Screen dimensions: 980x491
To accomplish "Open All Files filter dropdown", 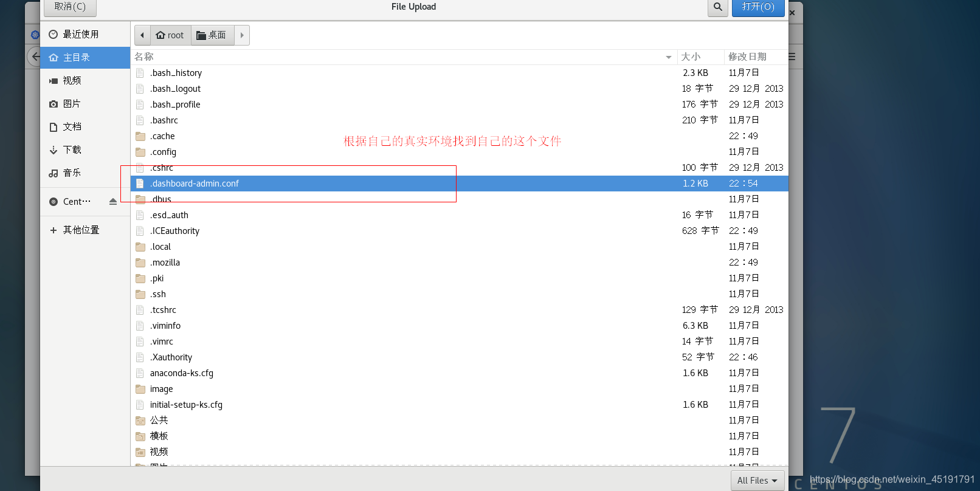I will click(x=757, y=480).
